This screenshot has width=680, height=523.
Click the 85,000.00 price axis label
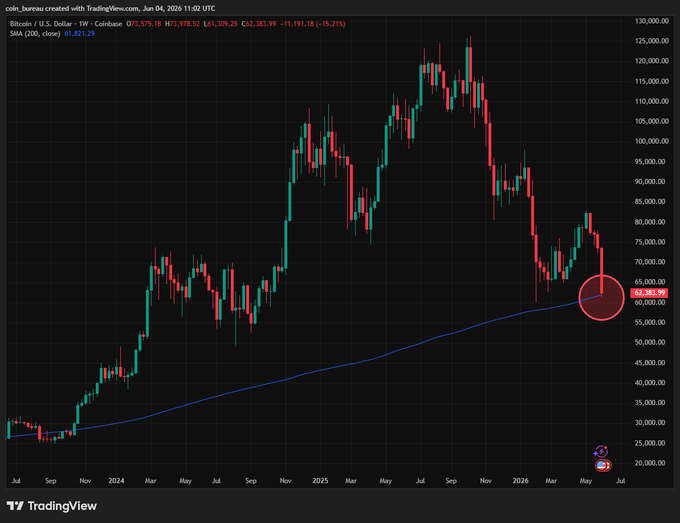pyautogui.click(x=650, y=201)
